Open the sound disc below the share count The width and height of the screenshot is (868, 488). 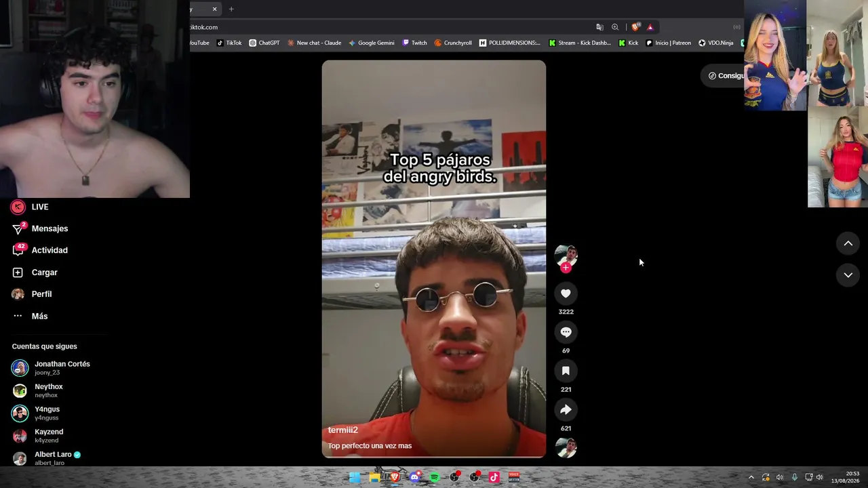click(x=566, y=447)
